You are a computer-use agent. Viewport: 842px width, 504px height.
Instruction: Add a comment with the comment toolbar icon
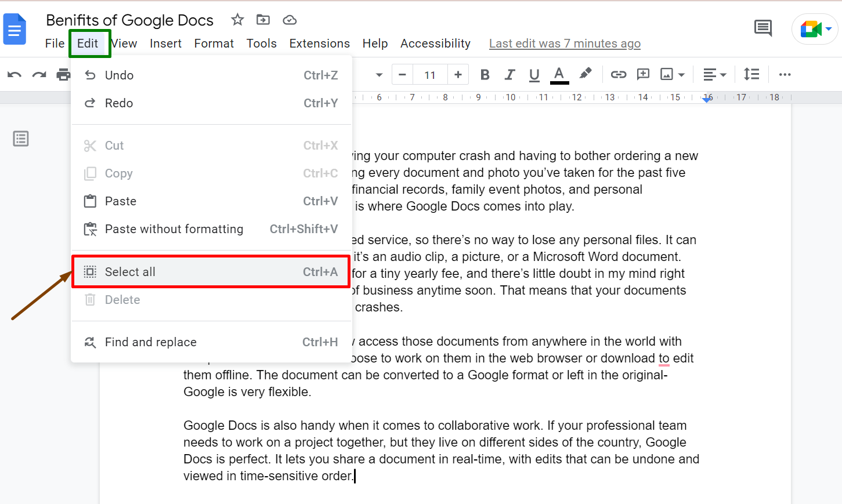(x=642, y=74)
